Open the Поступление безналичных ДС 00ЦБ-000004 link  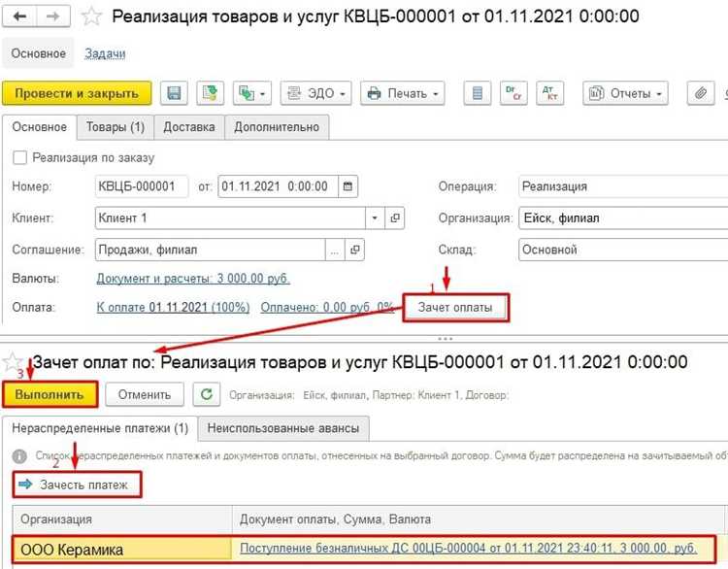[x=469, y=548]
